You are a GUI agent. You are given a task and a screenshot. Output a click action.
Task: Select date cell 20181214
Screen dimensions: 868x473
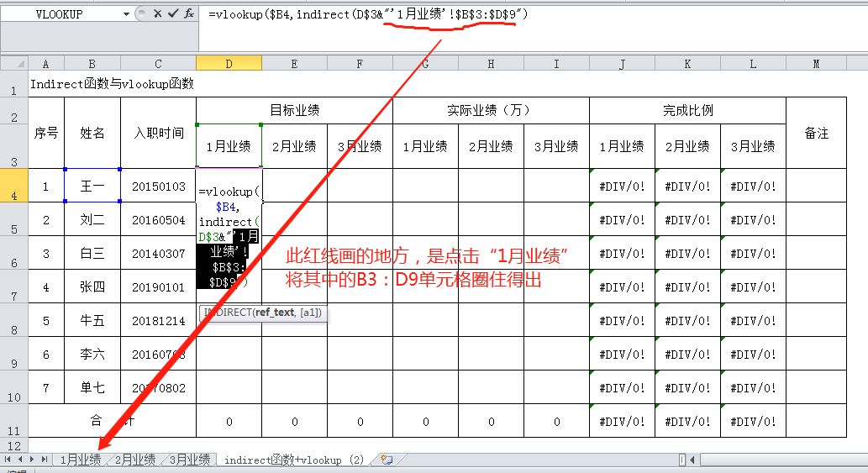(x=158, y=320)
